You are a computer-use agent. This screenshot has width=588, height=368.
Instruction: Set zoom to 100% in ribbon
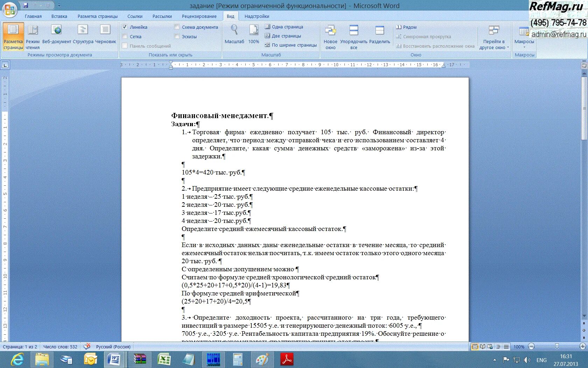click(x=254, y=34)
